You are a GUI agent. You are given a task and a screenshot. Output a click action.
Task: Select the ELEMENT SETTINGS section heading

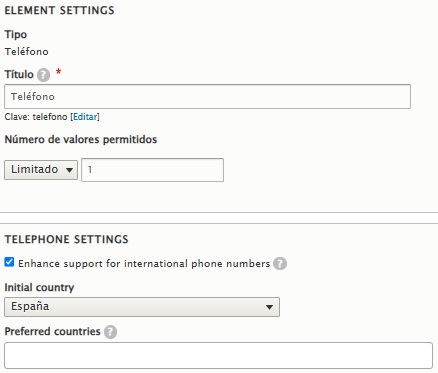coord(59,10)
